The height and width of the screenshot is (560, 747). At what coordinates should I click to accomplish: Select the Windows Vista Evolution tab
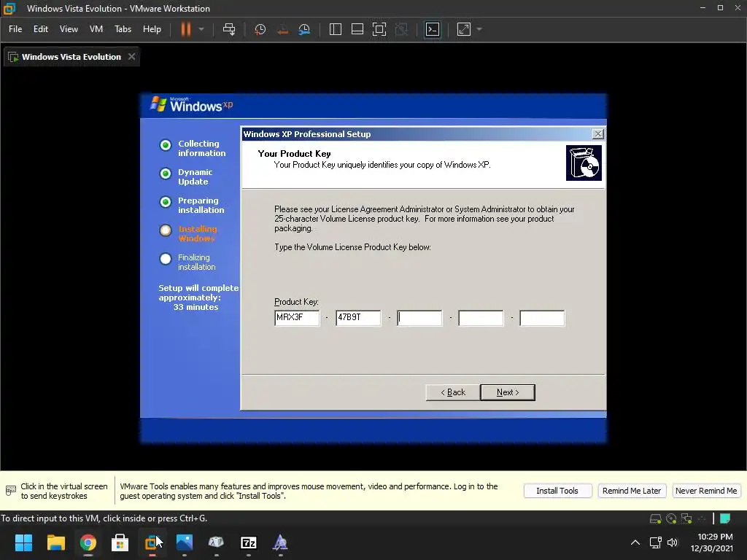pos(71,57)
